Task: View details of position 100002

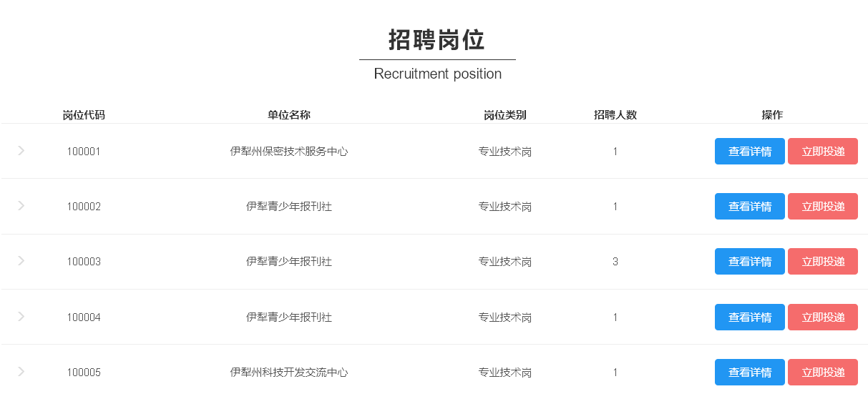Action: point(749,207)
